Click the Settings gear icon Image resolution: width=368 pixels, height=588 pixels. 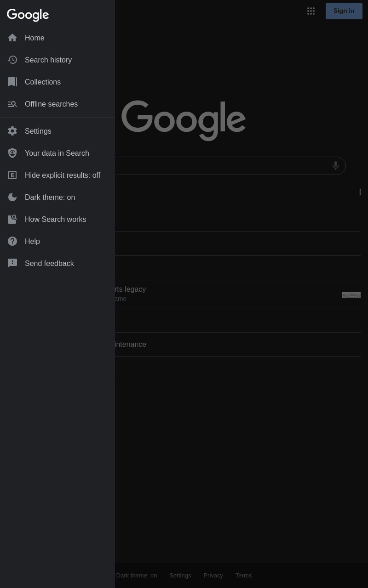[x=12, y=131]
